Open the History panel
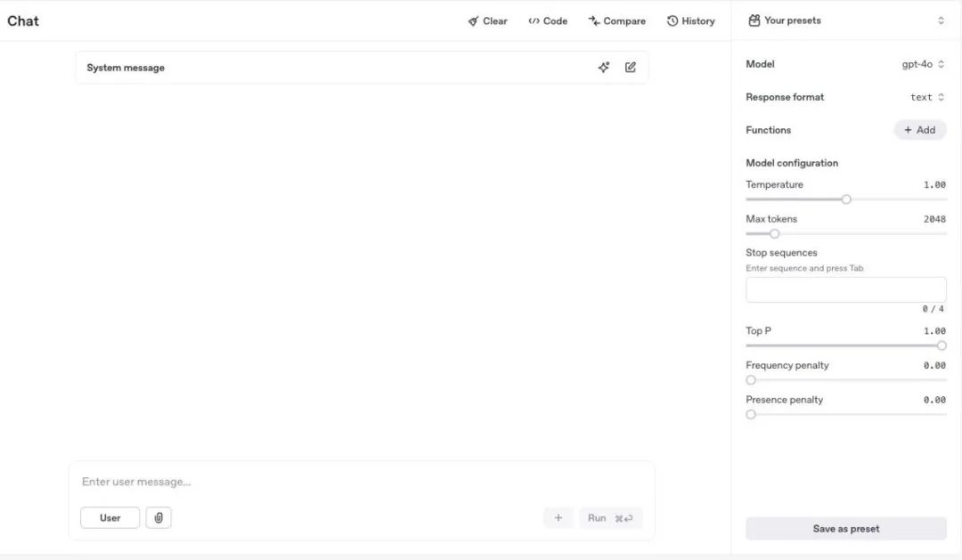 (x=691, y=20)
